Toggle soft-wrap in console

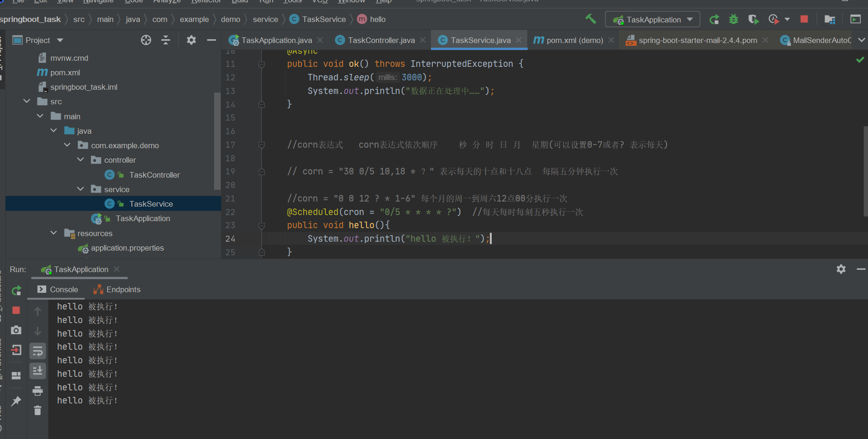coord(38,351)
